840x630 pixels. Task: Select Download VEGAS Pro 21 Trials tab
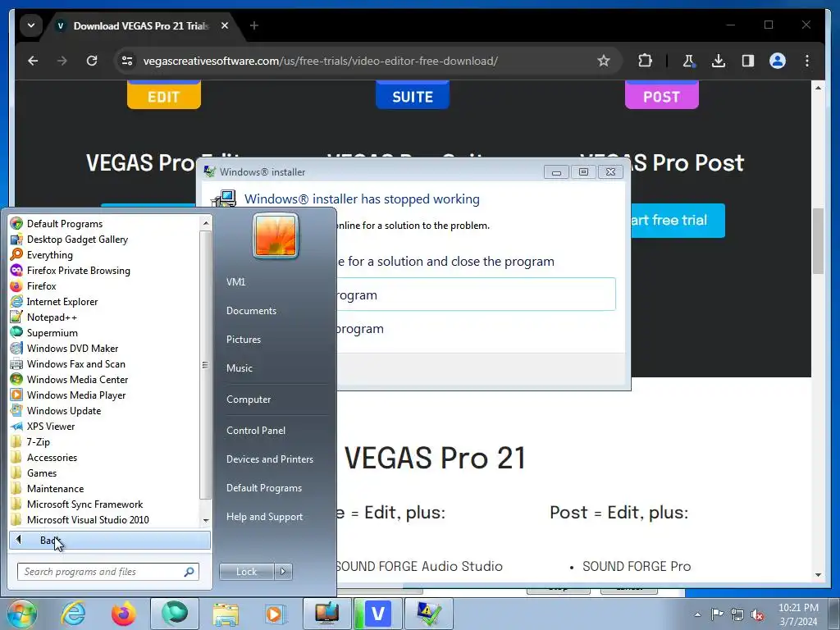(141, 25)
